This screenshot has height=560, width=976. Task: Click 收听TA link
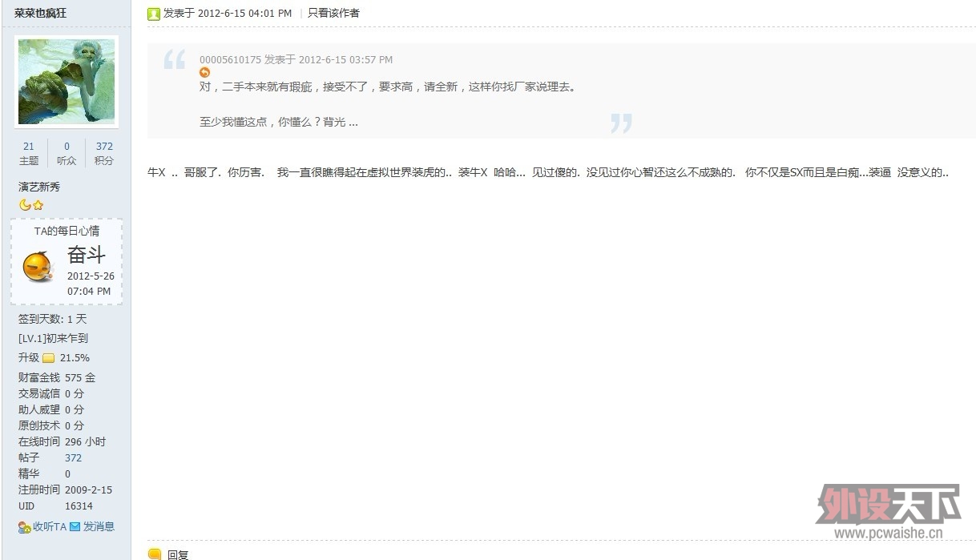(50, 526)
